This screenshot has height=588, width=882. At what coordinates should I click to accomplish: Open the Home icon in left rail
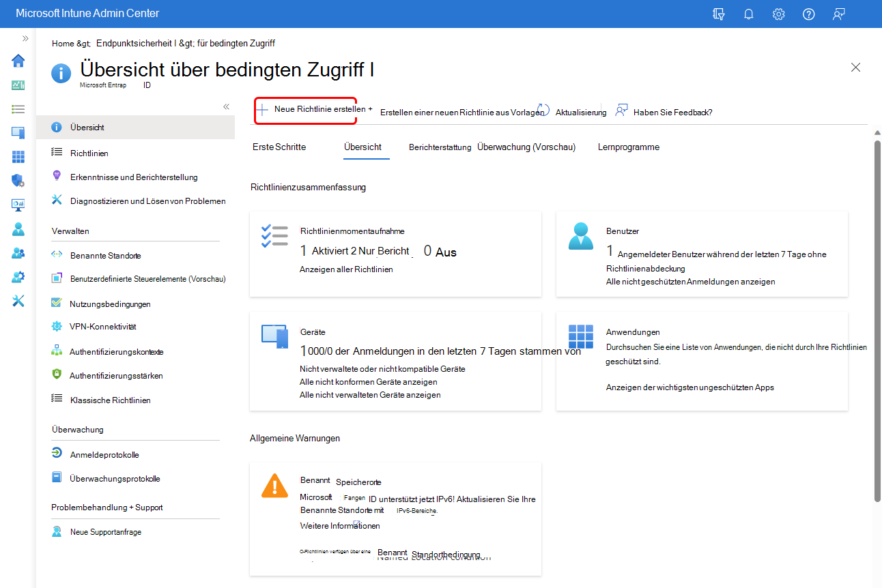point(18,61)
